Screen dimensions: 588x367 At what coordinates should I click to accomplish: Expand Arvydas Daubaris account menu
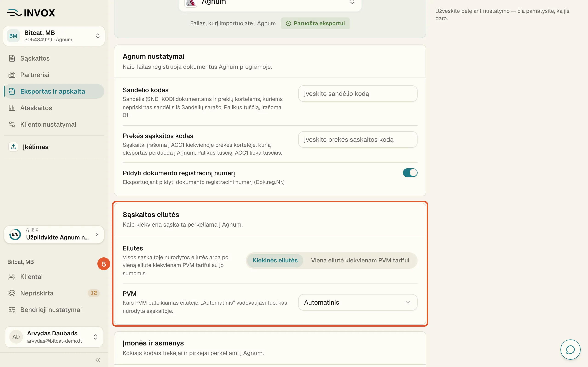tap(54, 337)
